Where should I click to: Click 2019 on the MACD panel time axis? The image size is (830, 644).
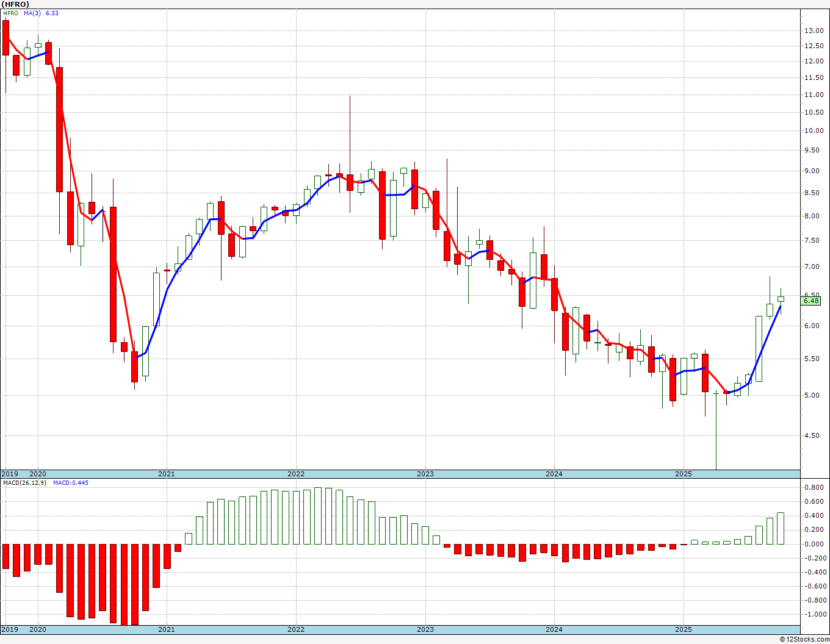(9, 629)
